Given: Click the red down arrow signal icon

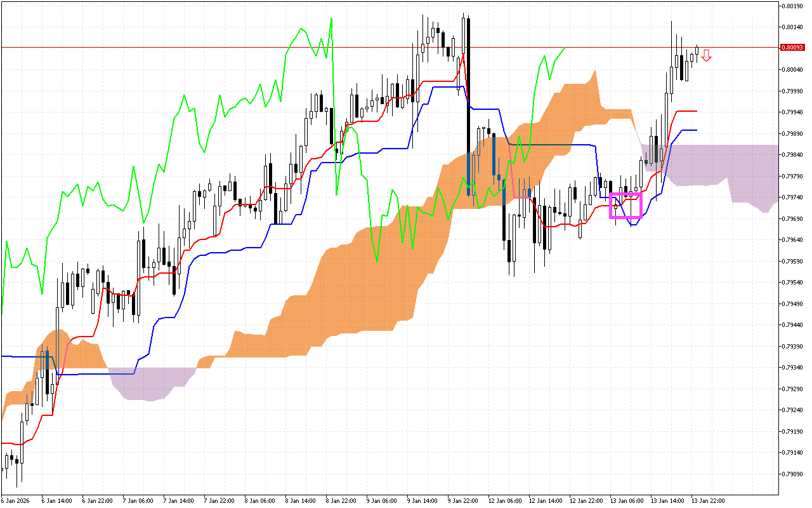Looking at the screenshot, I should [x=706, y=56].
